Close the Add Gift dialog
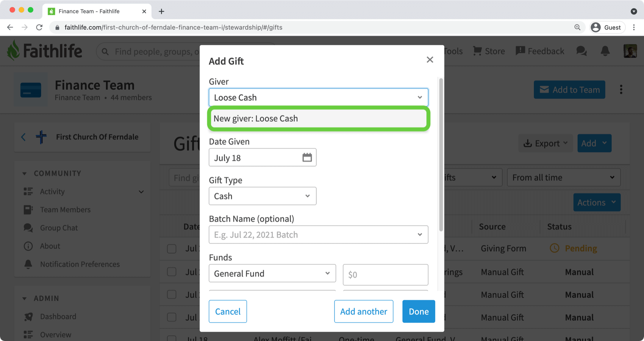 click(430, 60)
